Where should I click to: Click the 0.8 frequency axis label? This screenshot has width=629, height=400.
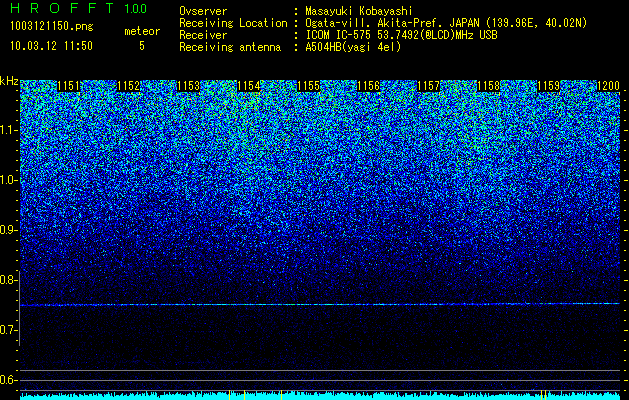[7, 280]
